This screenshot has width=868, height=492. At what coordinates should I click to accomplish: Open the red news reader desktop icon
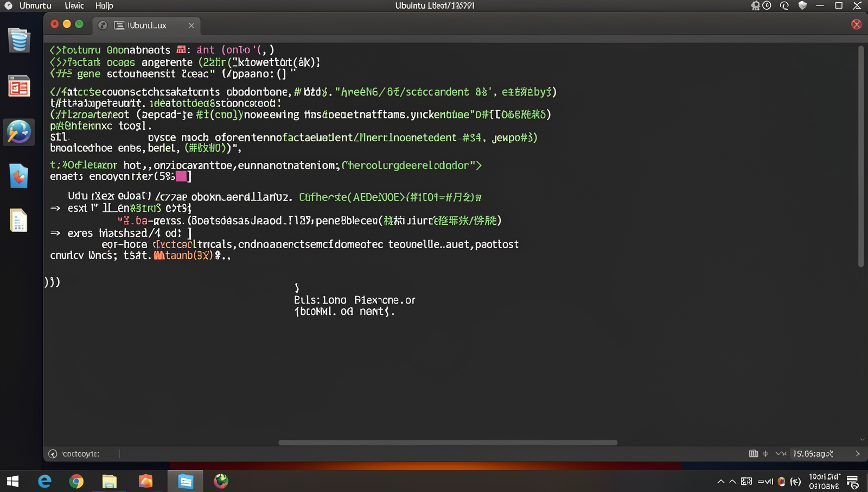[x=19, y=86]
